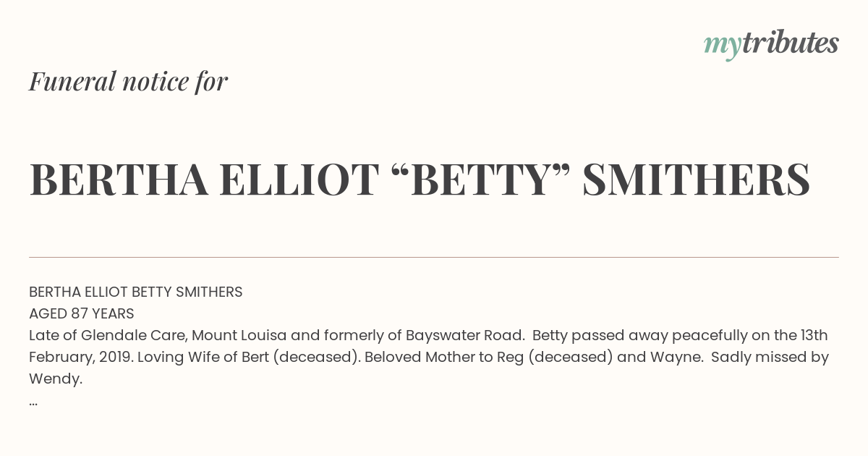868x456 pixels.
Task: Click the word 'SMITHERS' in the large title
Action: point(696,180)
